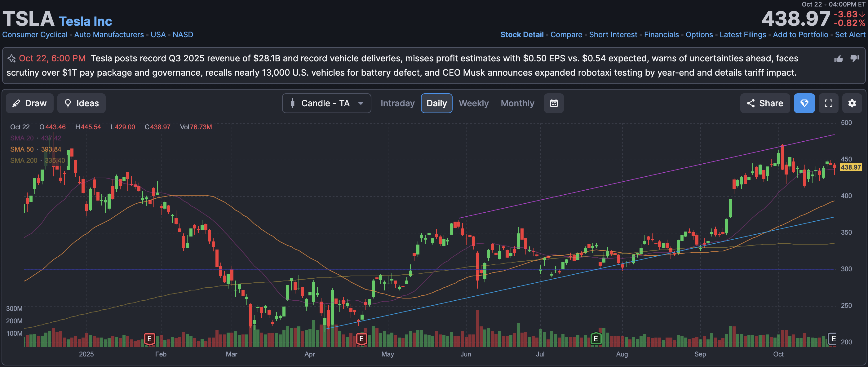The width and height of the screenshot is (868, 367).
Task: Enter fullscreen chart mode
Action: point(828,103)
